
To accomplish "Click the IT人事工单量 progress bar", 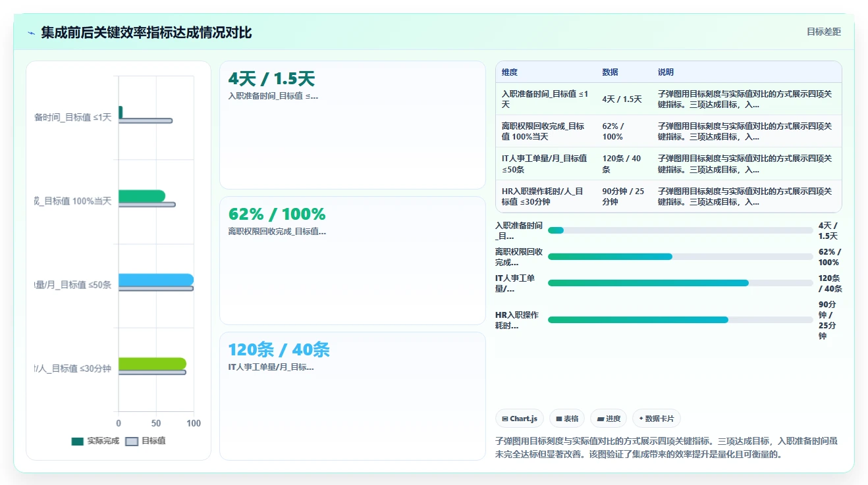I will (680, 283).
